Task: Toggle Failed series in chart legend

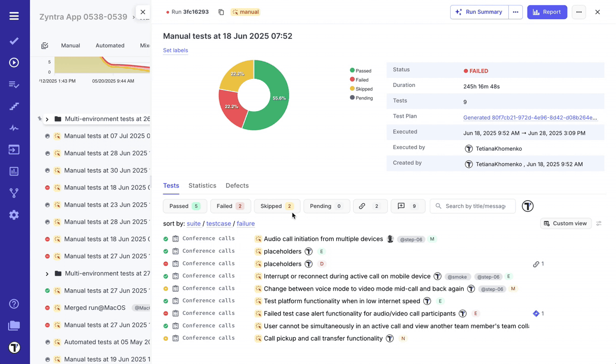Action: click(359, 80)
